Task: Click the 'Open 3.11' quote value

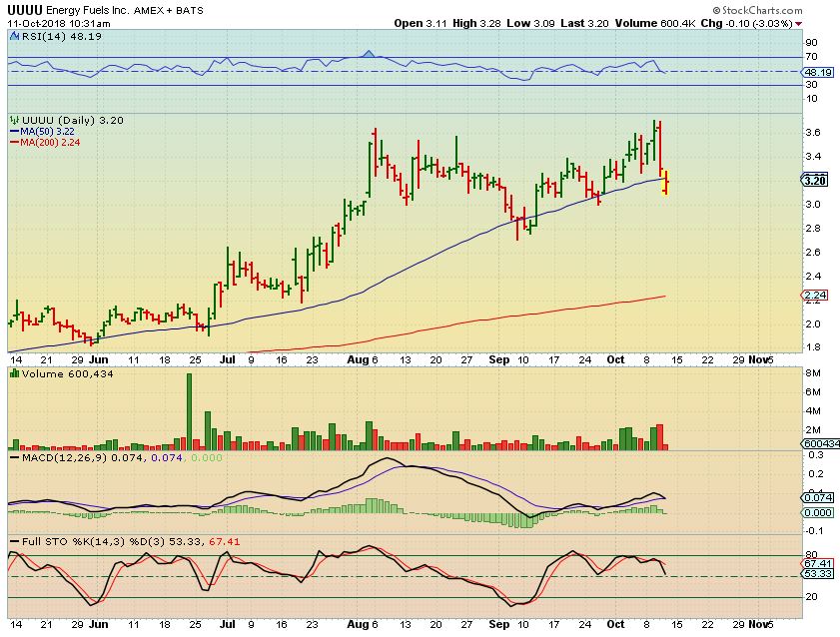Action: tap(420, 24)
